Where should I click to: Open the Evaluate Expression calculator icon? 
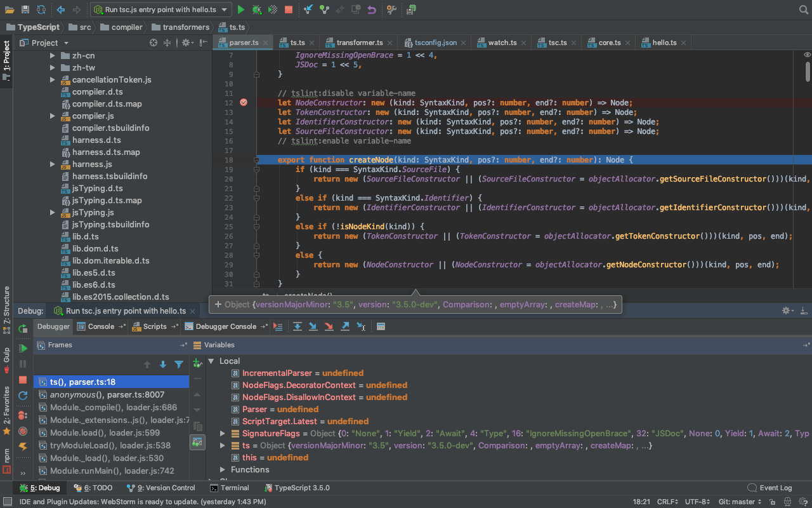[381, 326]
